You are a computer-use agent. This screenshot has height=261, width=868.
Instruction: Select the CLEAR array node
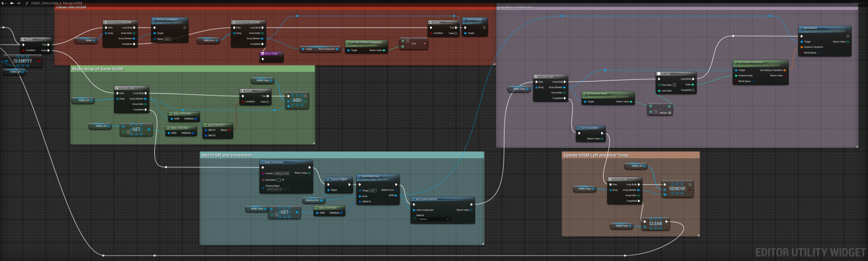point(656,223)
